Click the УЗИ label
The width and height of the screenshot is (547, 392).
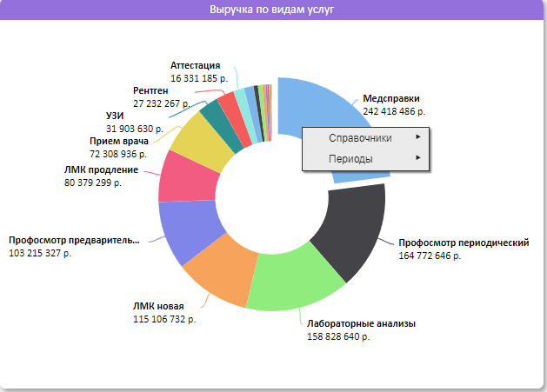(x=115, y=116)
